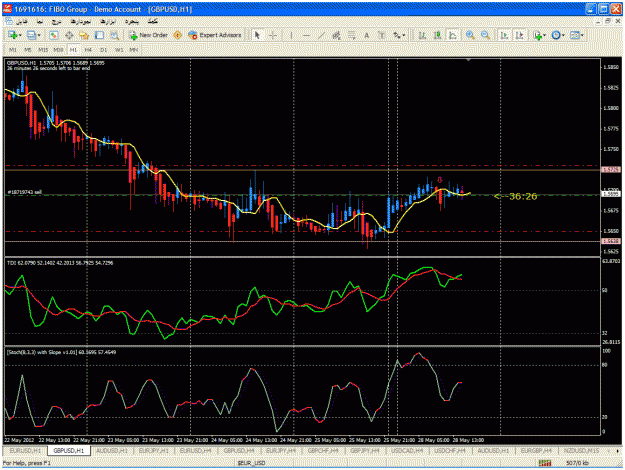Screen dimensions: 625x470
Task: Open the فایل (File) menu
Action: tap(22, 22)
